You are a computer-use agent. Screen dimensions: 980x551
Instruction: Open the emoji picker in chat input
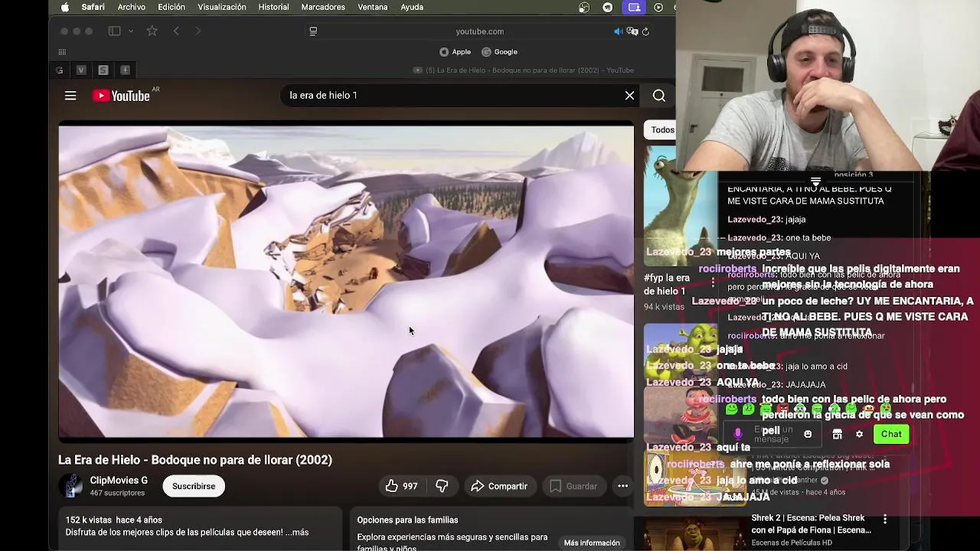click(808, 434)
